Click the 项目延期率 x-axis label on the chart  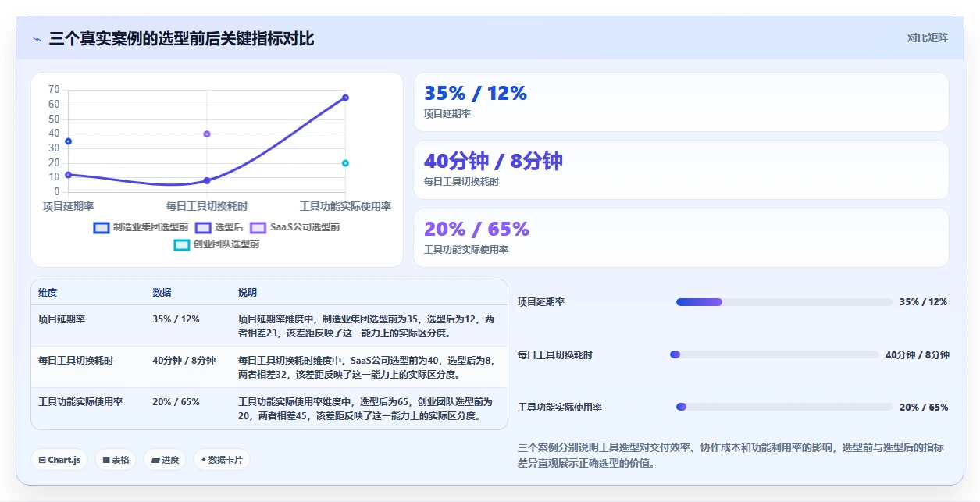tap(69, 206)
